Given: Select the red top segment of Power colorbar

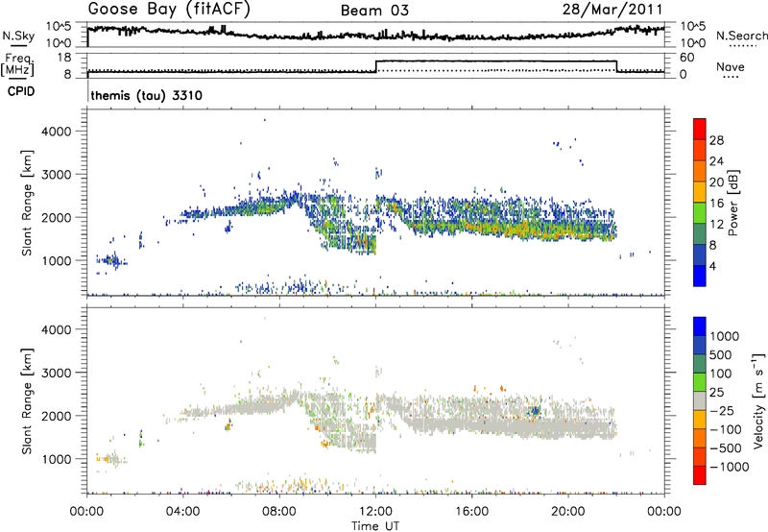Looking at the screenshot, I should click(700, 129).
